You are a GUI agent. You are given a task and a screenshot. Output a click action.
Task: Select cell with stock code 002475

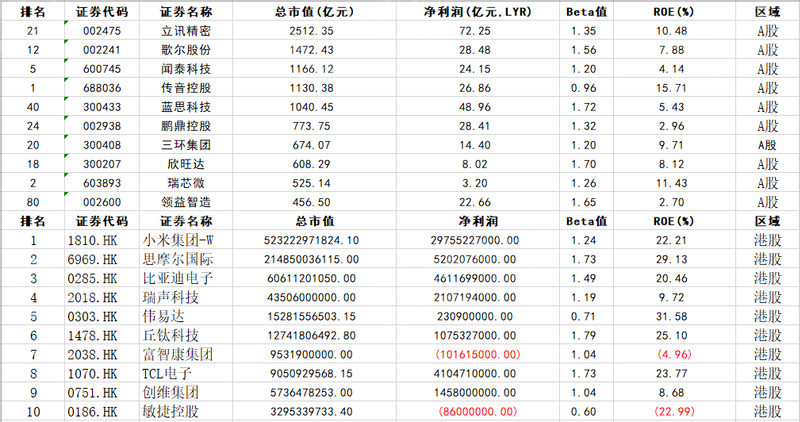tap(102, 31)
